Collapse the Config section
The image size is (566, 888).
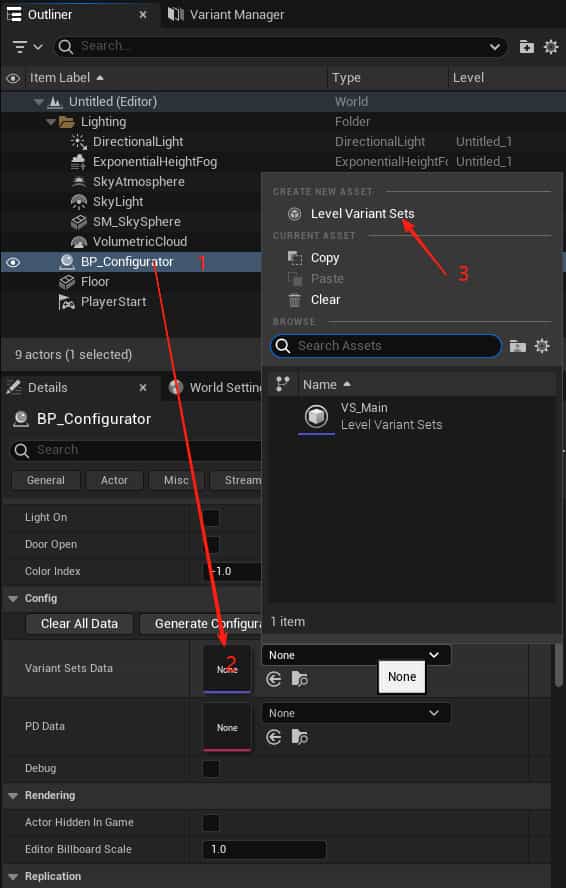point(13,599)
